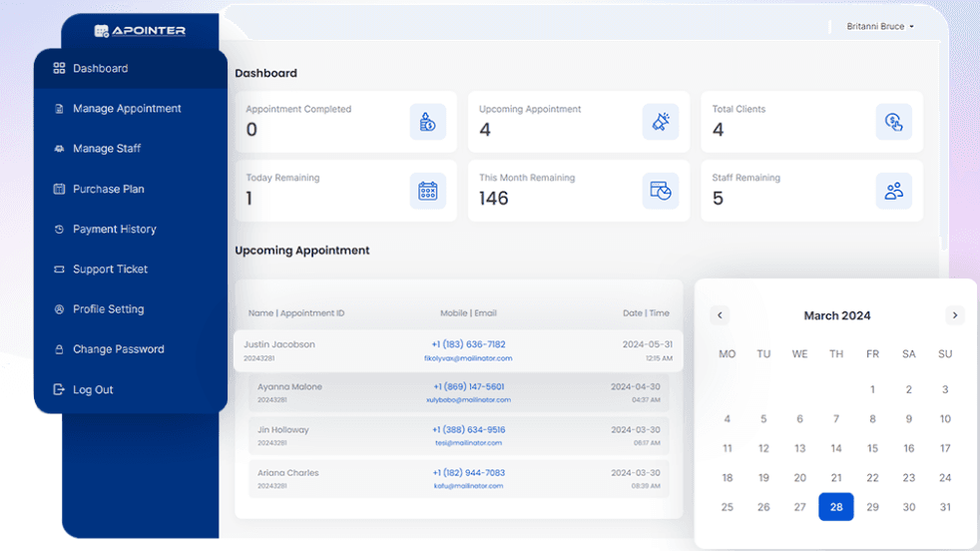Viewport: 980px width, 551px height.
Task: Click the Date | Time column header
Action: tap(646, 313)
